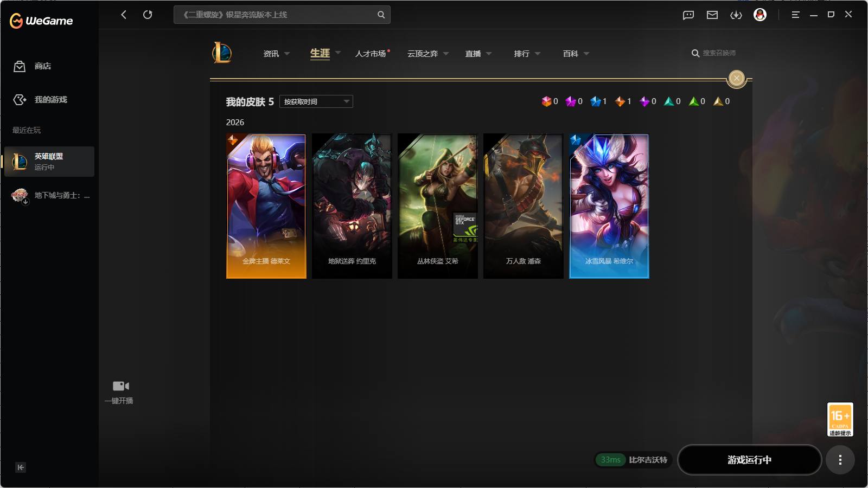Open the chat messages icon
This screenshot has height=488, width=868.
pyautogui.click(x=688, y=15)
